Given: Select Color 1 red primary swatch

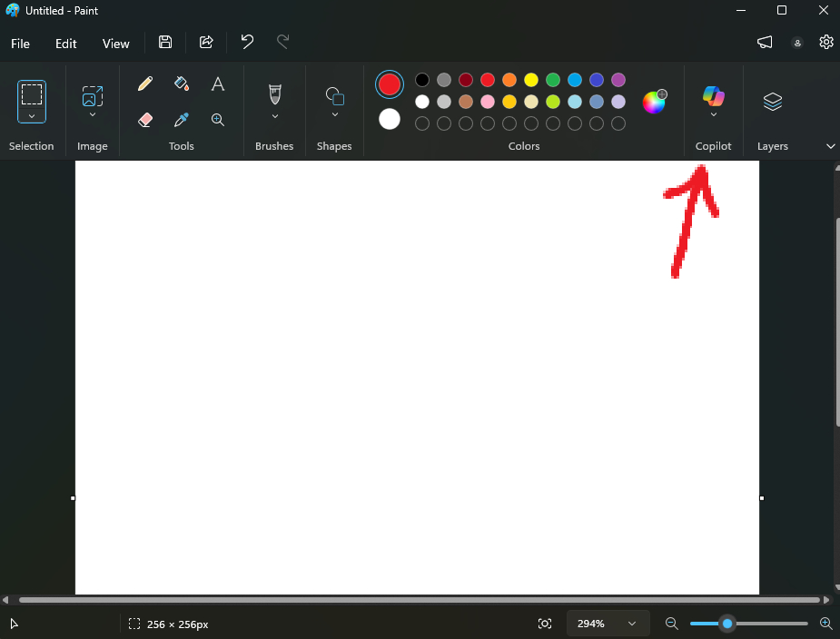Looking at the screenshot, I should (x=390, y=84).
